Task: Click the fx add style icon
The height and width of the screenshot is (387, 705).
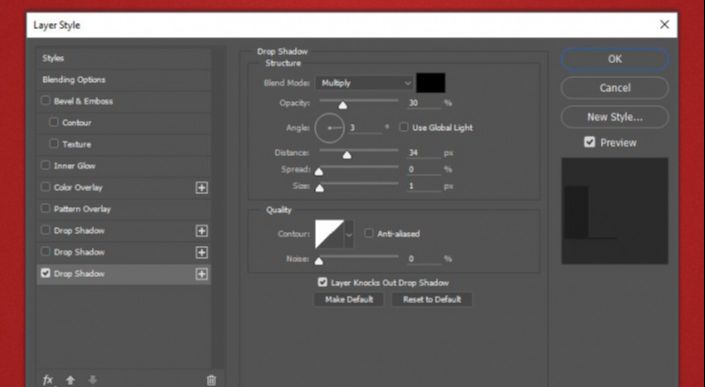Action: pyautogui.click(x=48, y=380)
